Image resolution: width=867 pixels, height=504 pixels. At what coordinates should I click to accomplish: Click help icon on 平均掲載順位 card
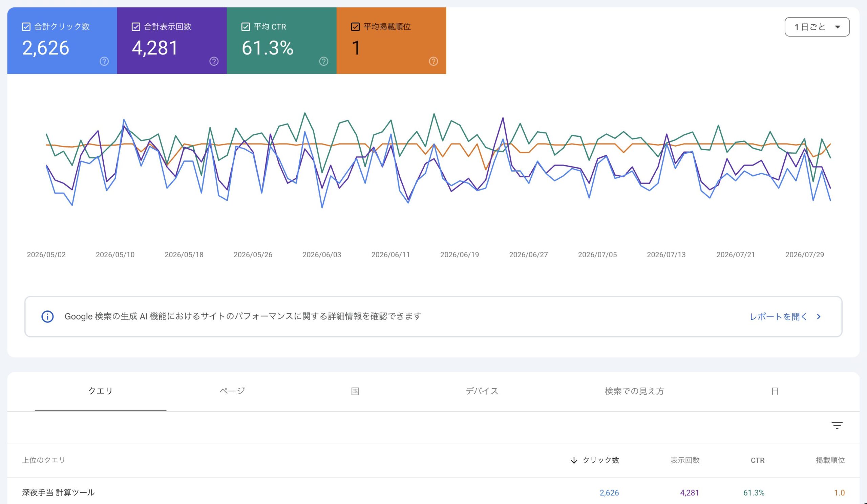click(x=433, y=61)
